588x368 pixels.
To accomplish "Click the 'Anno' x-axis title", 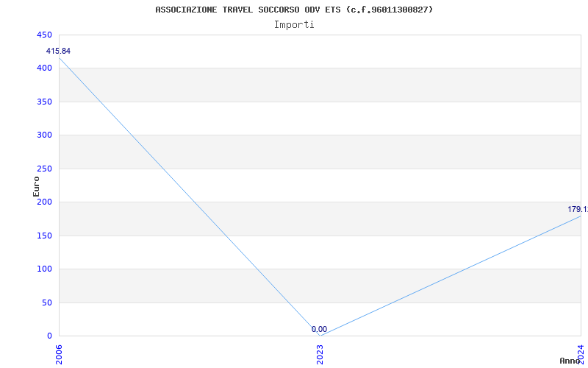I will tap(570, 361).
